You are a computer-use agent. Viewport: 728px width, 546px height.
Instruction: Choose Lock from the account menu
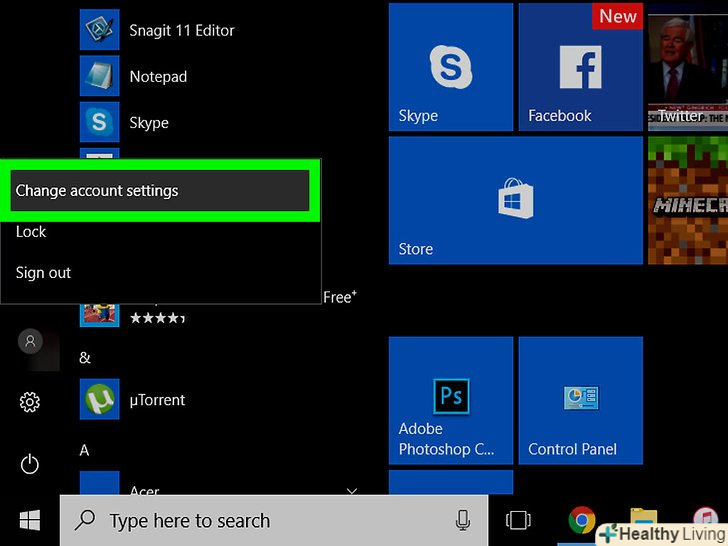31,232
